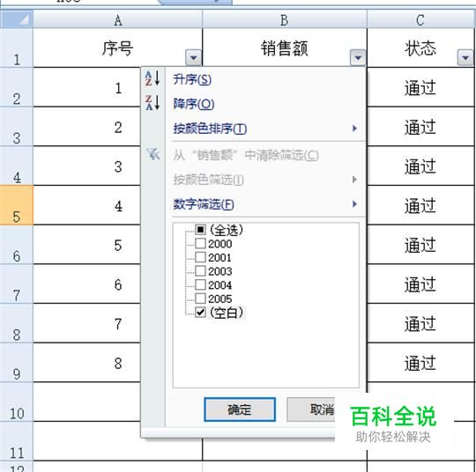Click the 状态 header cell
This screenshot has width=476, height=472.
pyautogui.click(x=420, y=48)
